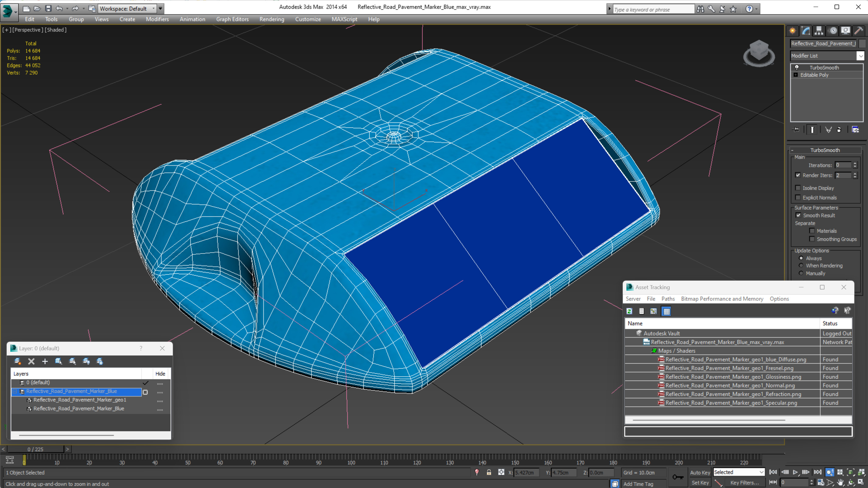Open the Modifier List dropdown
The height and width of the screenshot is (488, 868).
861,56
